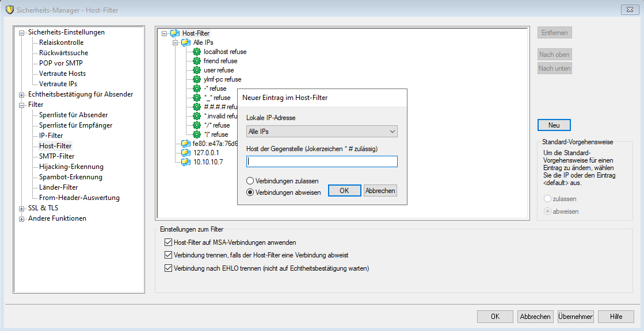
Task: Click the Host-Filter root node icon
Action: click(x=175, y=33)
